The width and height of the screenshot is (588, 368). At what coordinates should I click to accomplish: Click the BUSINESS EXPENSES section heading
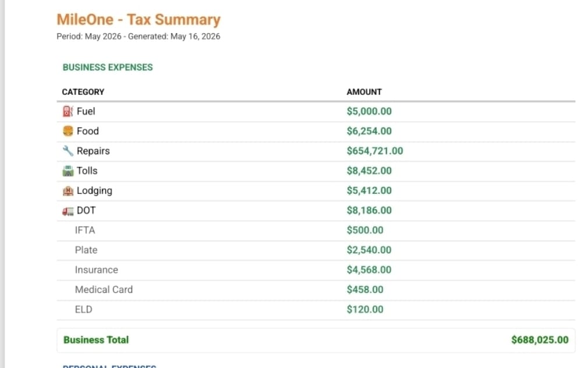point(108,68)
